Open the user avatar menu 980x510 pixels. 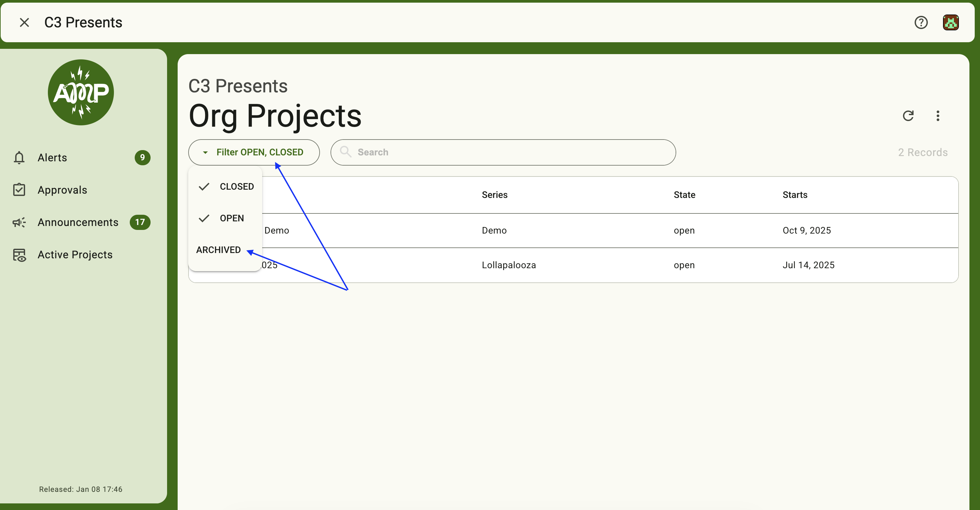[x=950, y=22]
